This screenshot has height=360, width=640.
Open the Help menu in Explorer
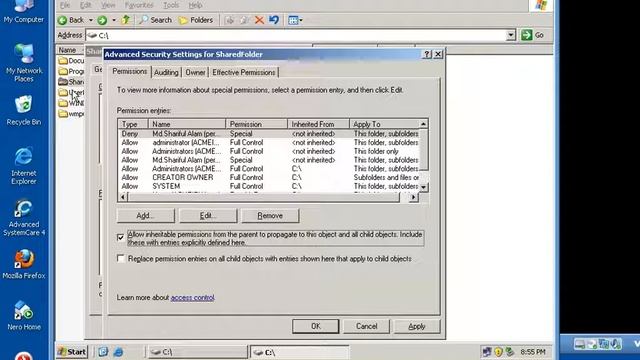click(x=195, y=5)
